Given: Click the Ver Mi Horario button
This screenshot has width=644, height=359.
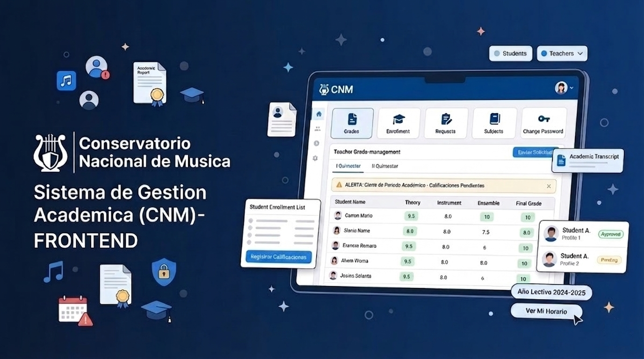Looking at the screenshot, I should [x=546, y=311].
